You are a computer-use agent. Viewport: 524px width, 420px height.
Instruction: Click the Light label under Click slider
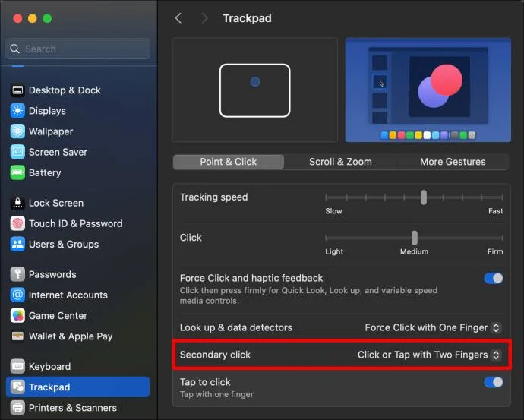[x=334, y=251]
